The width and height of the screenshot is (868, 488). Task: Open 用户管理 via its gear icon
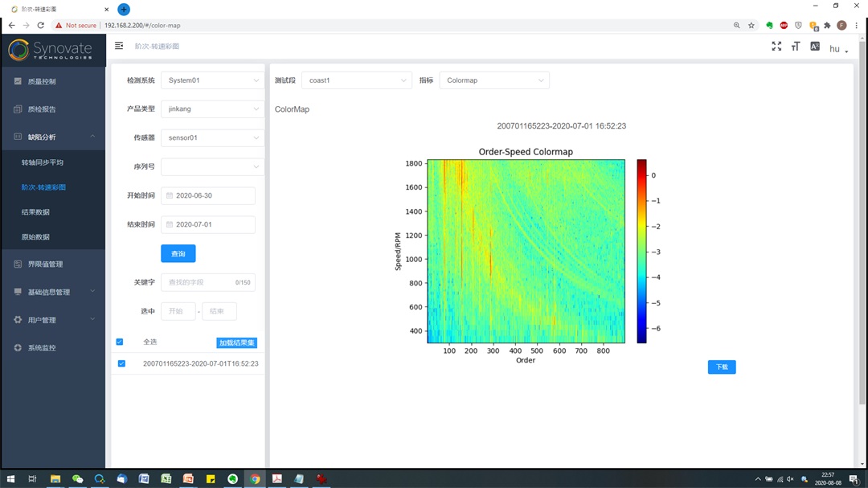pos(18,320)
